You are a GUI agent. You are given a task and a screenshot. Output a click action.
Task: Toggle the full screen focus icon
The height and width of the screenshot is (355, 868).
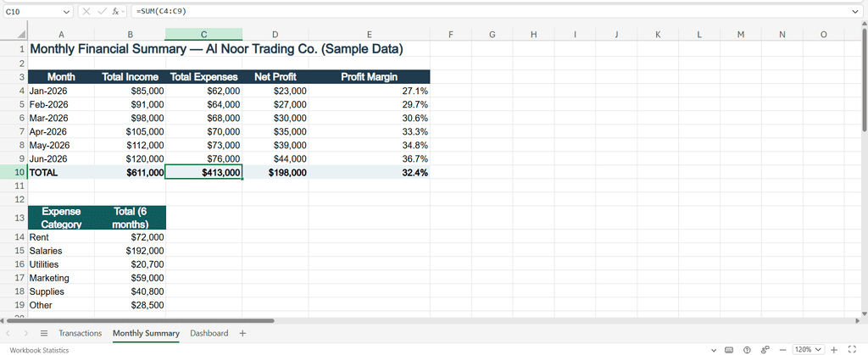pos(852,349)
